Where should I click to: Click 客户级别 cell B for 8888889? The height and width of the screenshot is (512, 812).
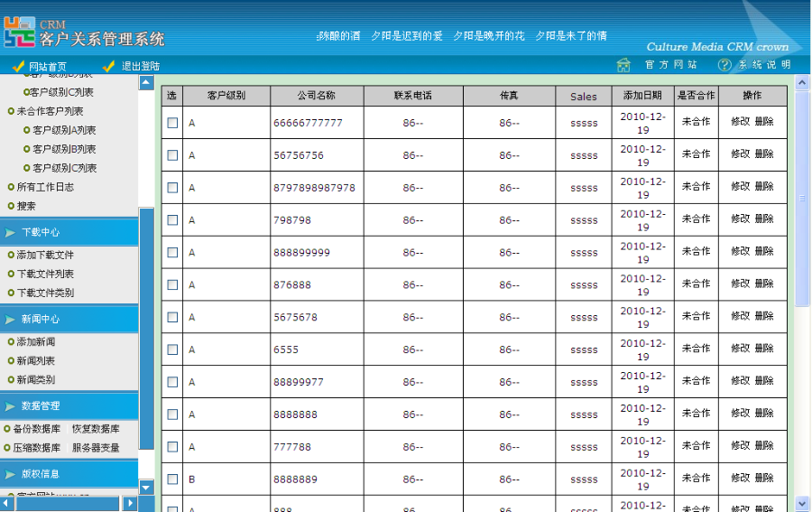click(x=226, y=479)
